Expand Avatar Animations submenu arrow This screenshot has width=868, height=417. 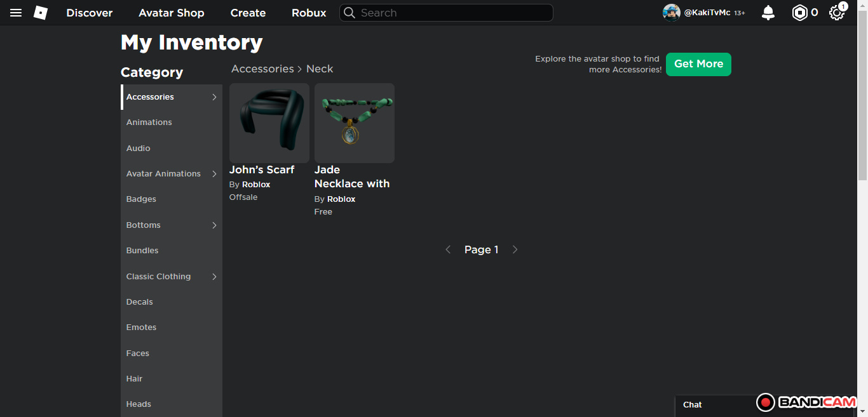214,174
